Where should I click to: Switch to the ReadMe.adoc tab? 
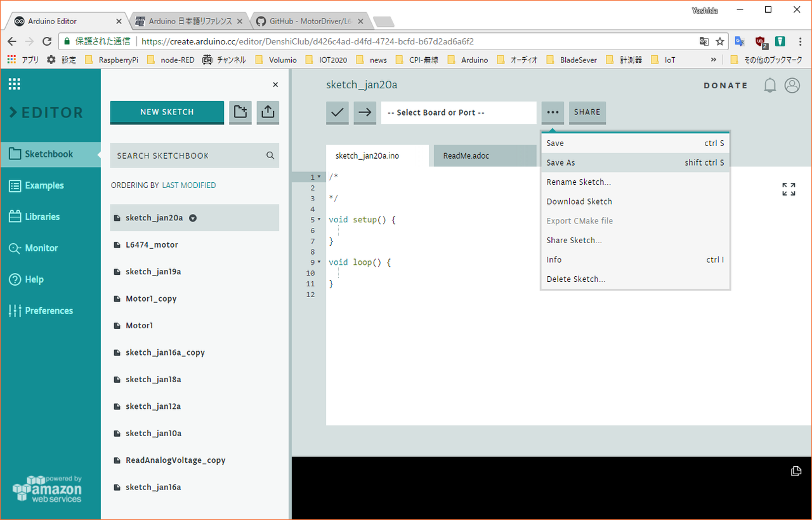click(x=485, y=156)
